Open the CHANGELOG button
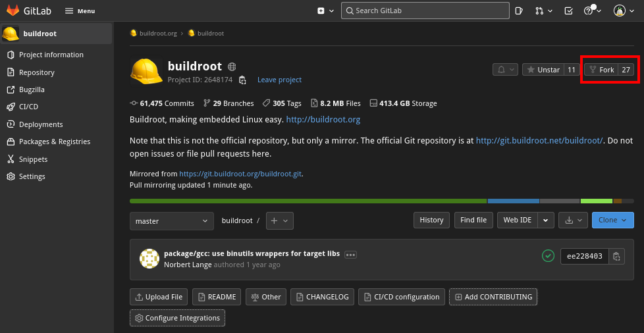Screen dimensions: 644x333 tap(322, 297)
